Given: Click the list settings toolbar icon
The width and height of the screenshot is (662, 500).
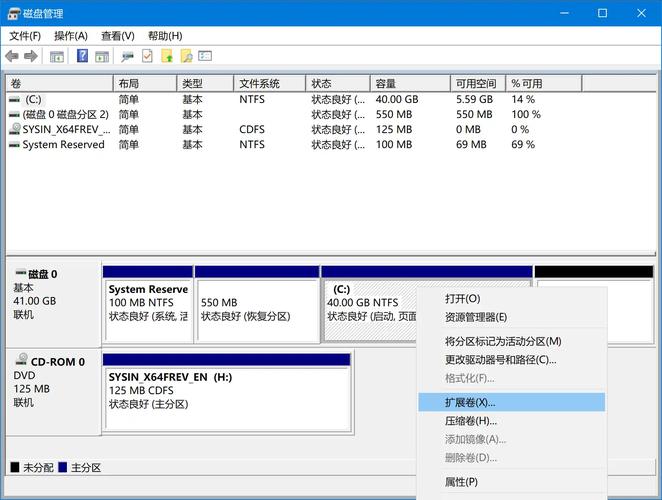Looking at the screenshot, I should 205,56.
